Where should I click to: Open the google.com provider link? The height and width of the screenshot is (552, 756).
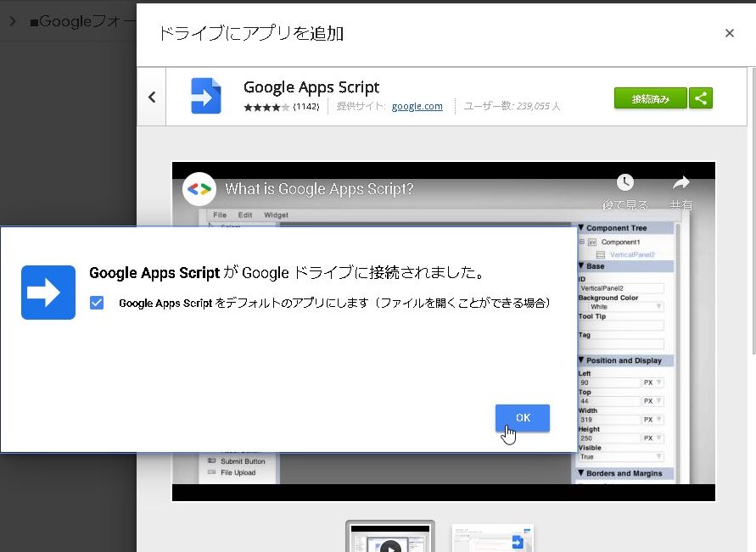417,107
